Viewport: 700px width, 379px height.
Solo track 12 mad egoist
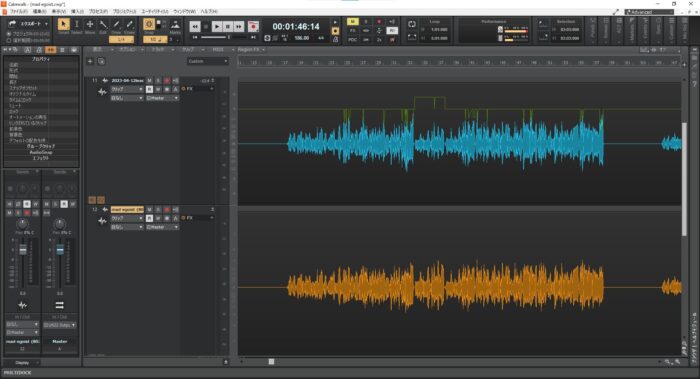point(158,209)
